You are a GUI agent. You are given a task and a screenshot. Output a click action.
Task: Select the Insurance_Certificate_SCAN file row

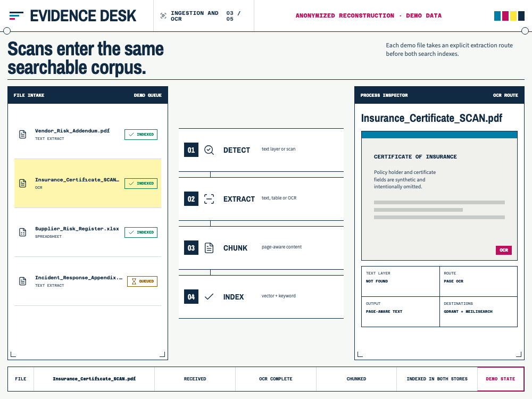[88, 183]
